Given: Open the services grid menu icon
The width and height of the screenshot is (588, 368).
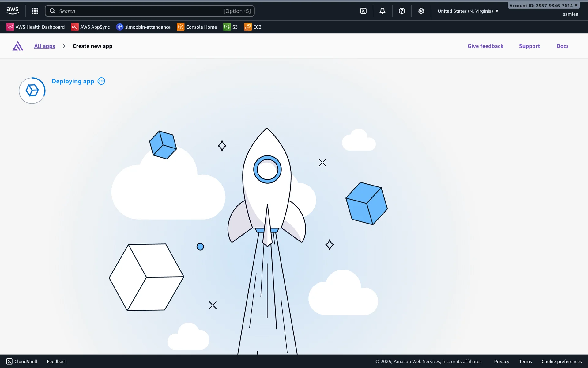Looking at the screenshot, I should (35, 11).
